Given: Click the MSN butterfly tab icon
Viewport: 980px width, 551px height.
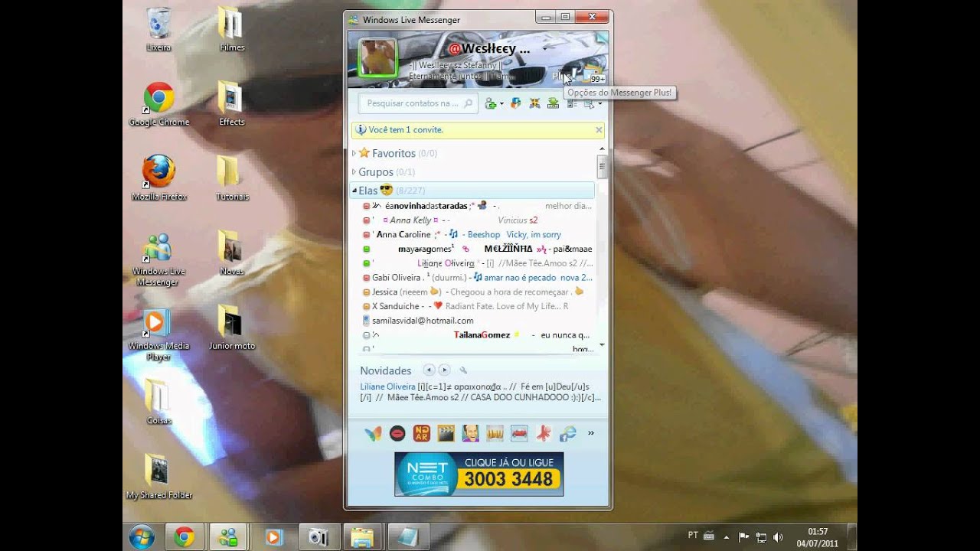Looking at the screenshot, I should (x=373, y=434).
